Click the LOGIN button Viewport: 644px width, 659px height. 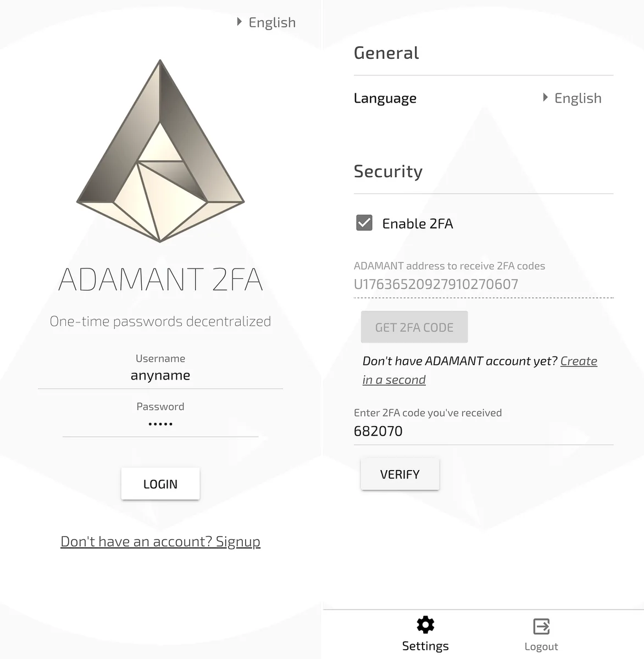(160, 484)
